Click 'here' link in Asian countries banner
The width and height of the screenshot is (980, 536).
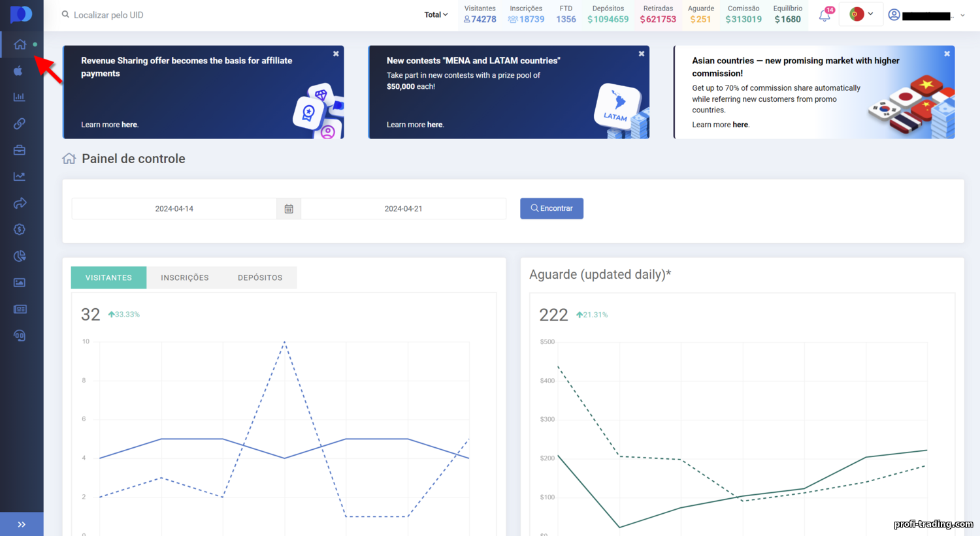click(x=740, y=125)
